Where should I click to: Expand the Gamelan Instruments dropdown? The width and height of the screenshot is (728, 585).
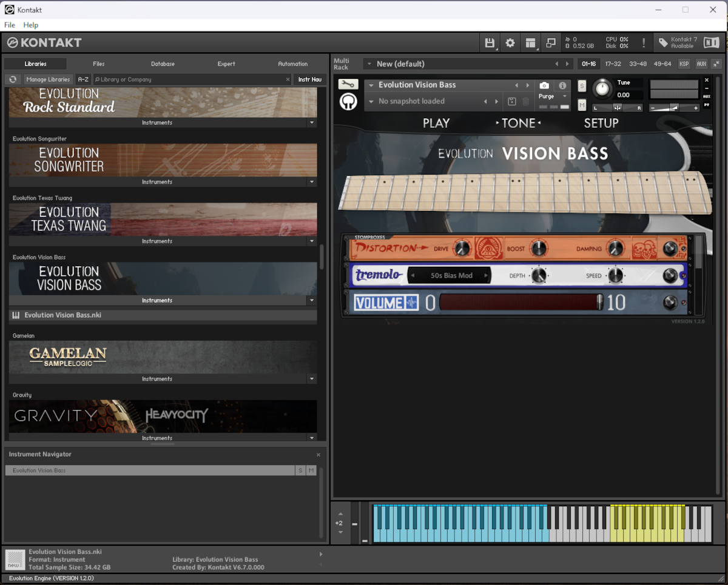click(x=312, y=379)
